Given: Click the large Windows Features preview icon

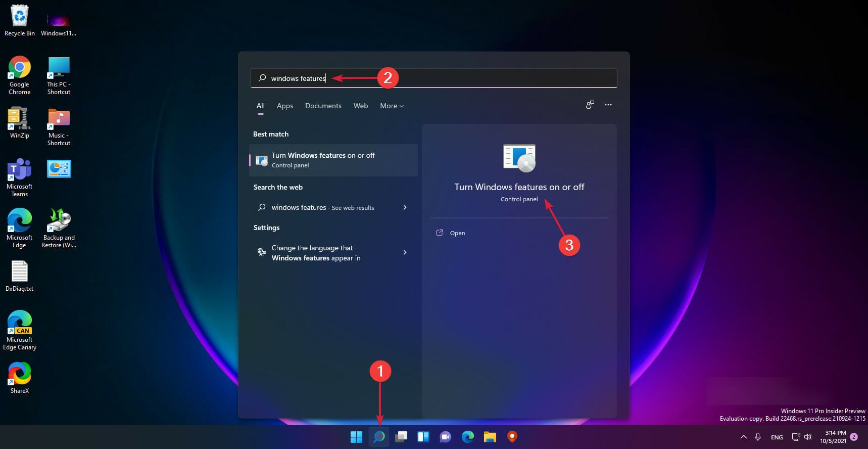Looking at the screenshot, I should click(x=519, y=158).
